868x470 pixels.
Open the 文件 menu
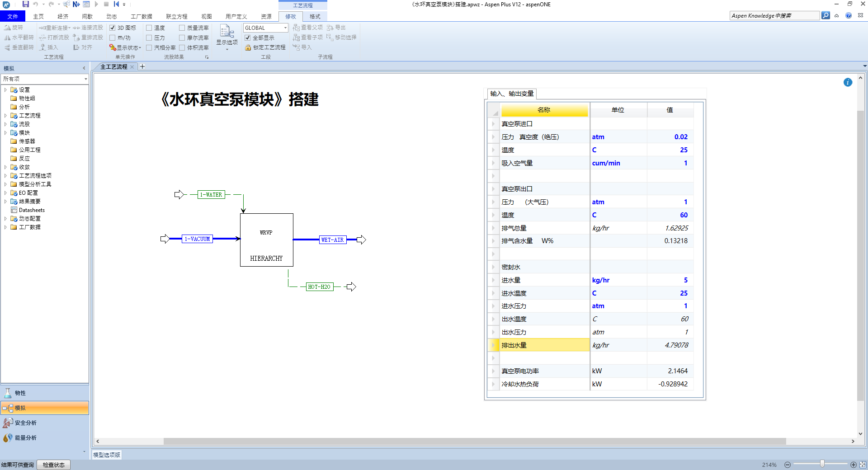point(13,16)
